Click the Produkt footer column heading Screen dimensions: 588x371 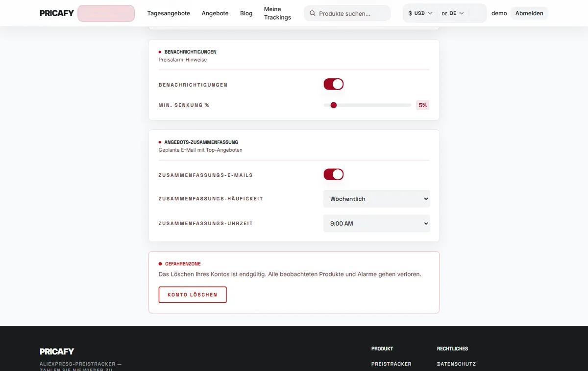(382, 348)
